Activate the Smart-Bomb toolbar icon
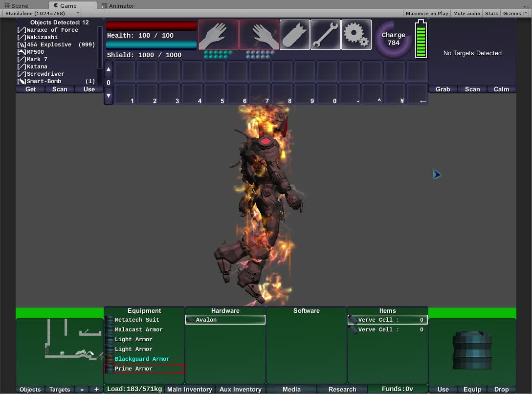 [295, 34]
